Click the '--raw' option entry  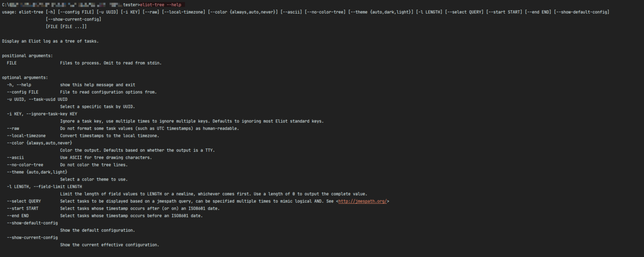[13, 128]
